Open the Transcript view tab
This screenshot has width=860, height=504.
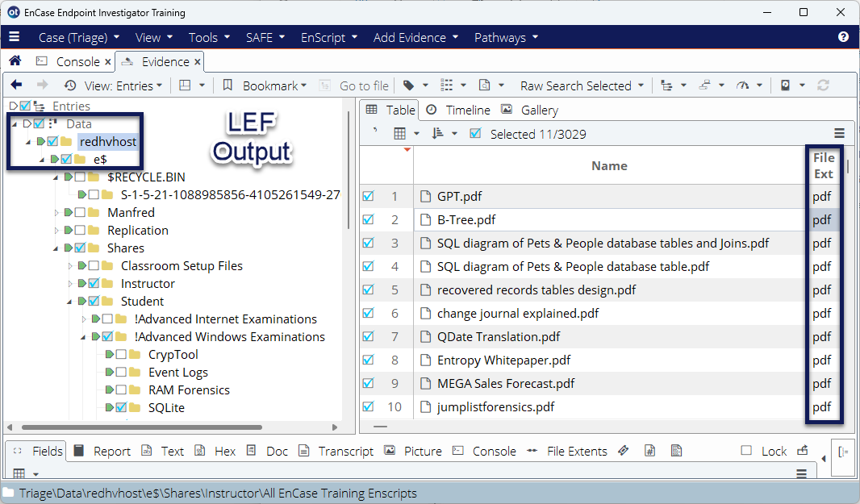click(x=336, y=451)
